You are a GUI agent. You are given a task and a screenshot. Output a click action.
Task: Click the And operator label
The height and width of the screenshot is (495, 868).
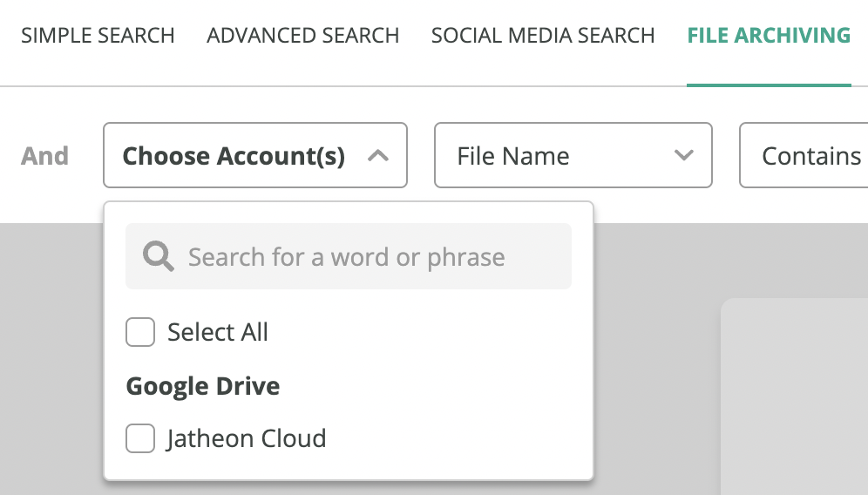[x=44, y=156]
